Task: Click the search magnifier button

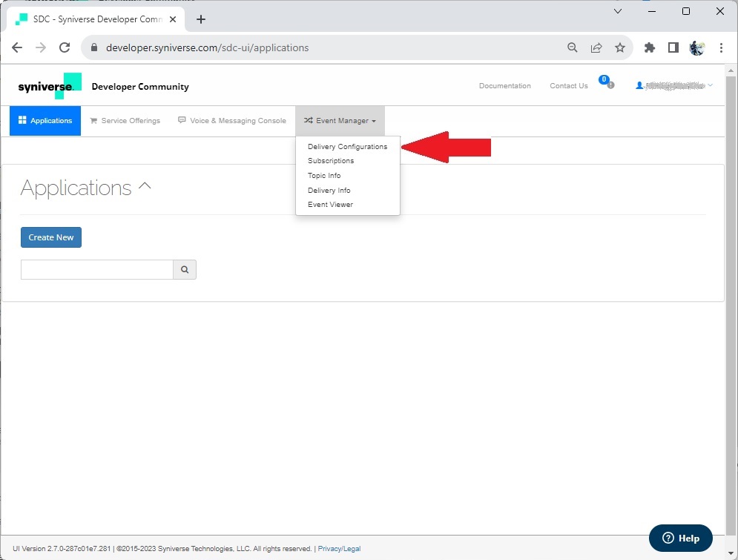Action: pos(185,270)
